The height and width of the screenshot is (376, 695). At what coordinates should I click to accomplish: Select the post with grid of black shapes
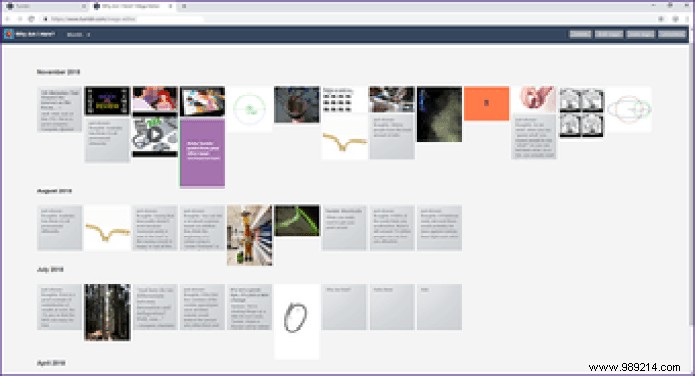point(344,100)
